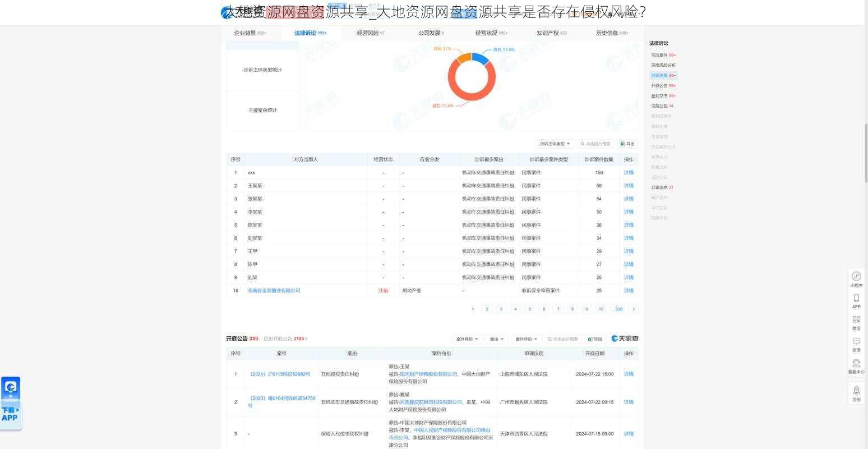Switch to the 法律诉讼 tab

(310, 33)
